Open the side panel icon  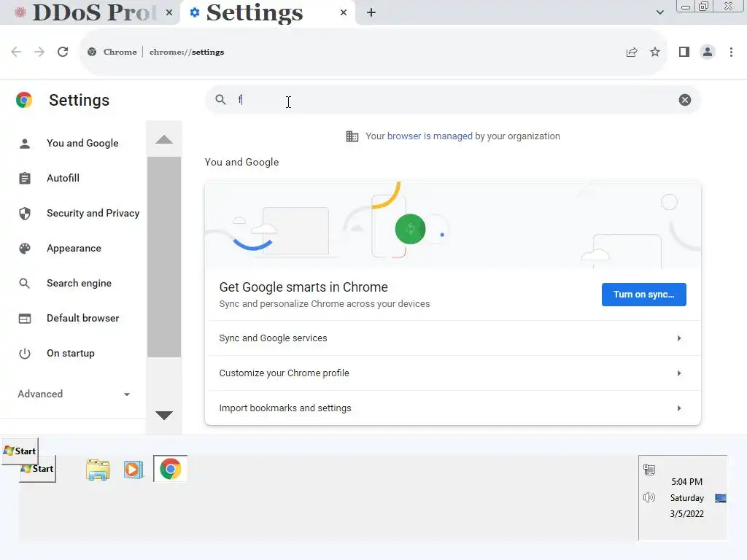684,52
